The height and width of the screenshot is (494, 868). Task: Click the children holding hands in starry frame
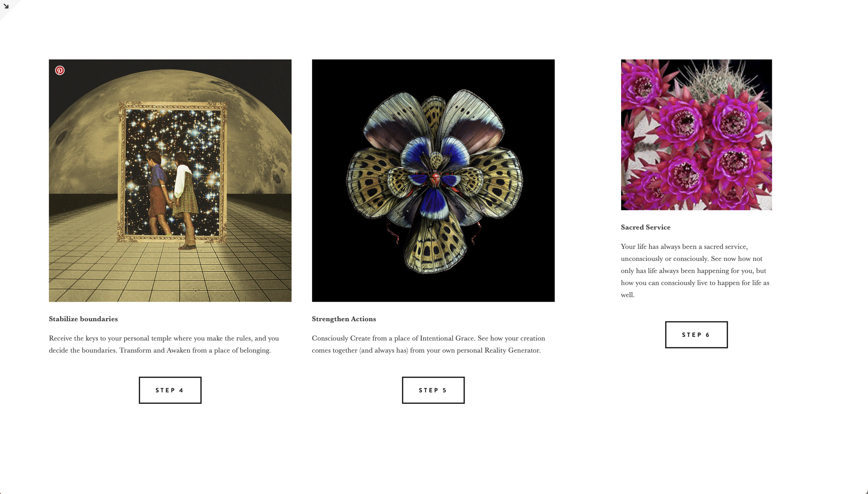point(171,198)
